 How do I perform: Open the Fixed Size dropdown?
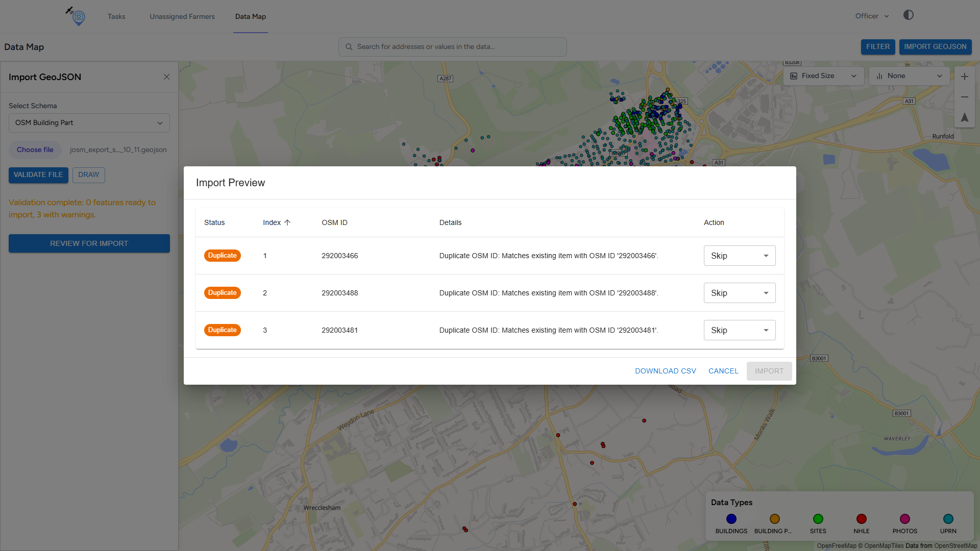823,76
